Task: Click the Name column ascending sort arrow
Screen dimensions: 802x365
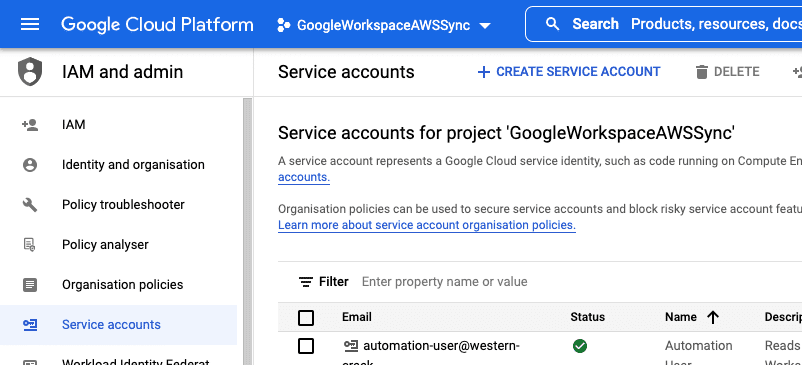Action: point(712,317)
